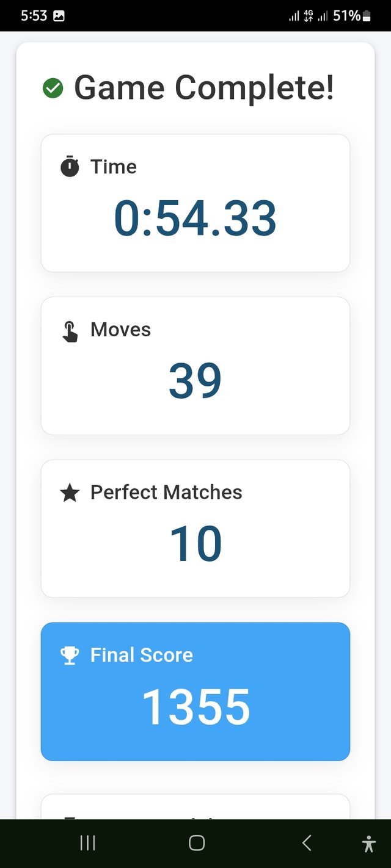
Task: Tap the stopwatch icon beside Time
Action: coord(70,167)
